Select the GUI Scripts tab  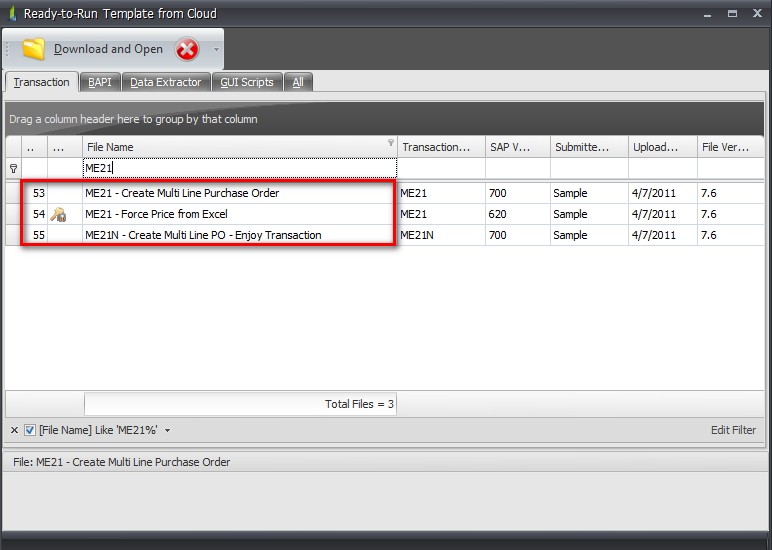click(x=247, y=82)
